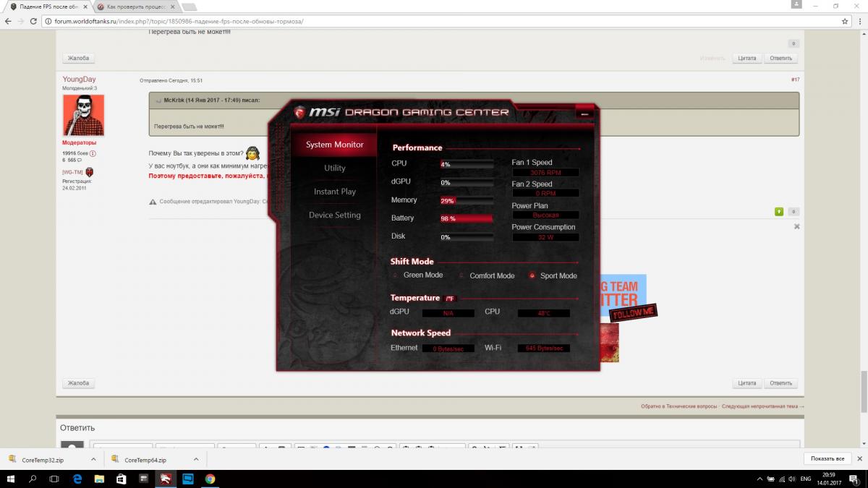Click the top Ответить button
The image size is (868, 488).
pos(781,58)
